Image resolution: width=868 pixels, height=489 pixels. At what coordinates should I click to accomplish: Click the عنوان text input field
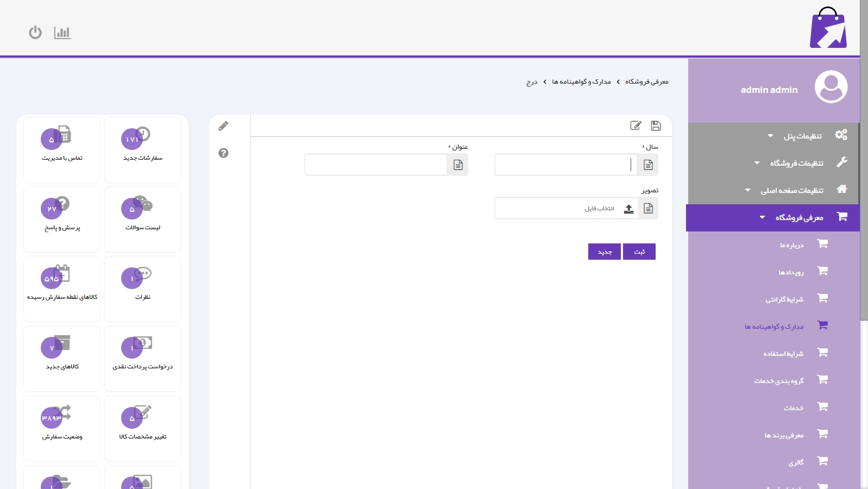pos(376,165)
